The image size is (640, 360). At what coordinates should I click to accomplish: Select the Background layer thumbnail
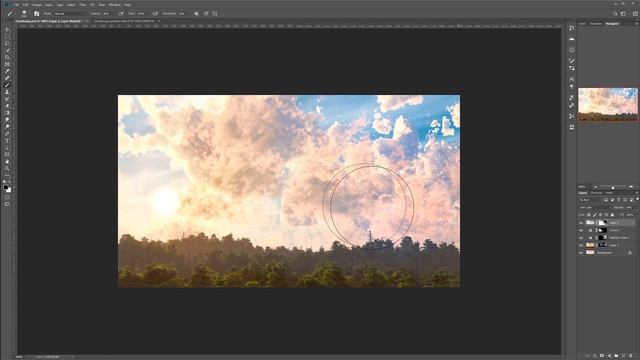590,252
